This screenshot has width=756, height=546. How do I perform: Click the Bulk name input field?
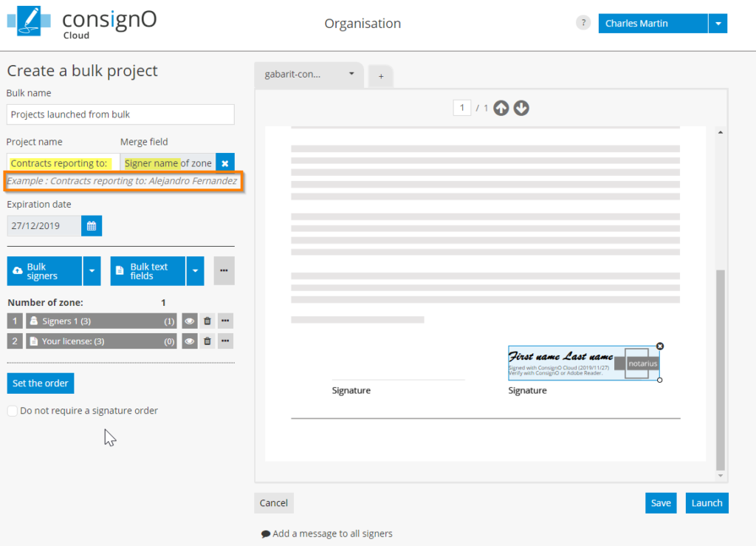coord(120,115)
